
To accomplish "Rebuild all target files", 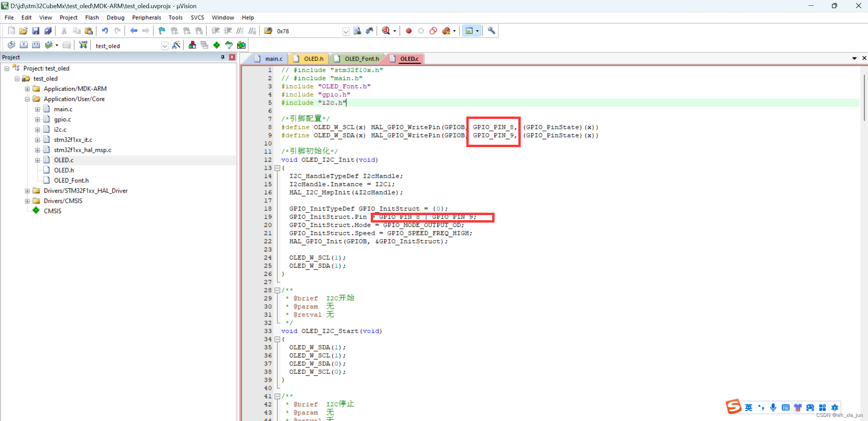I will [x=36, y=45].
